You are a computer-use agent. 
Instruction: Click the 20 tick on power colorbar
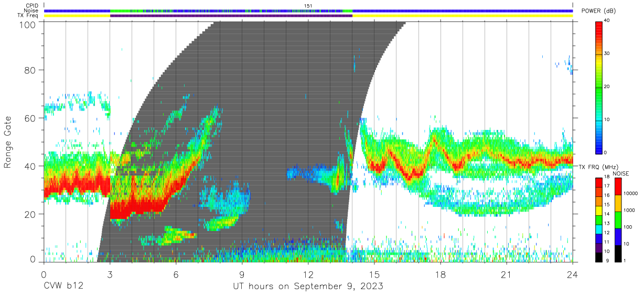[x=608, y=86]
